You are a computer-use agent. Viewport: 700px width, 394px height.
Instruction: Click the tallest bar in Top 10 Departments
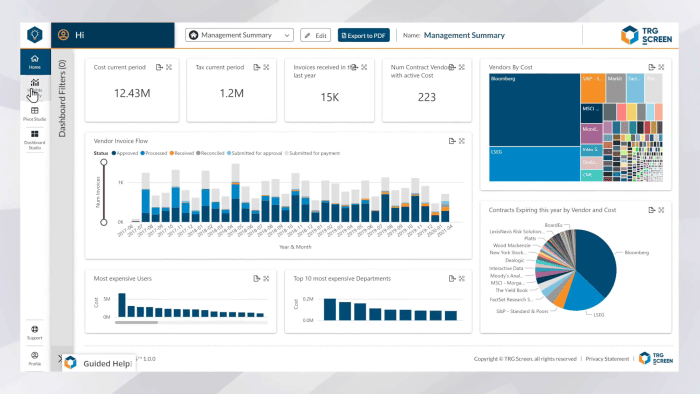pyautogui.click(x=330, y=309)
